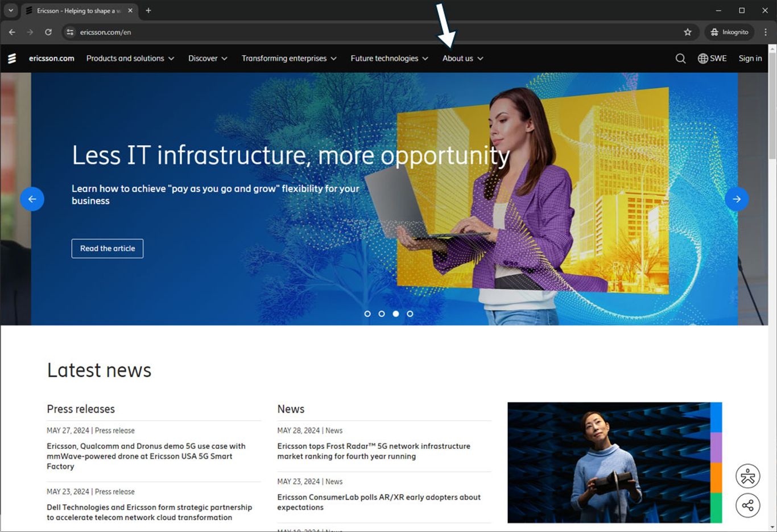
Task: Open Dell Technologies partnership press release
Action: (x=149, y=512)
